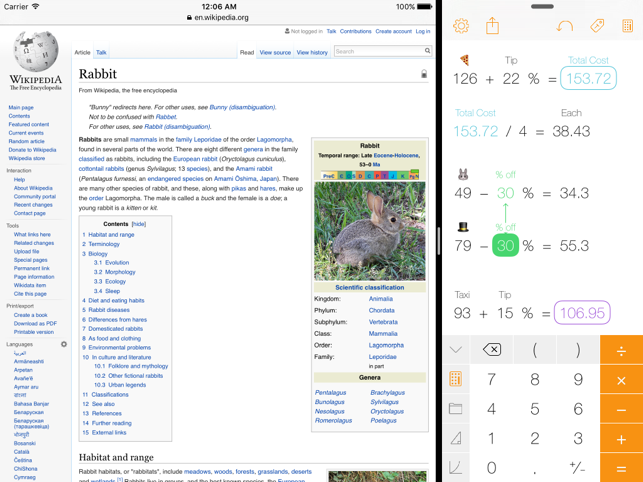
Task: Tap the minus operator key
Action: click(x=621, y=409)
